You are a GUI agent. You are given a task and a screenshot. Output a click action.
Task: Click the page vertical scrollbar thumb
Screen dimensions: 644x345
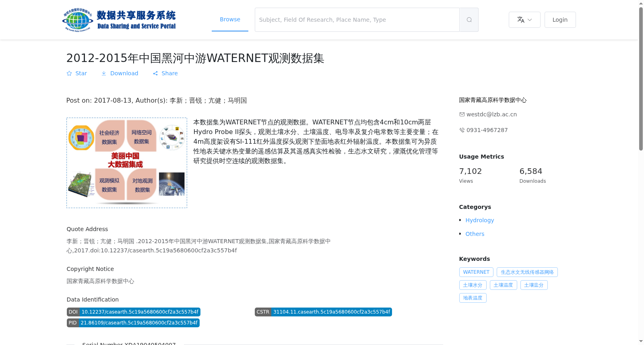[x=641, y=79]
